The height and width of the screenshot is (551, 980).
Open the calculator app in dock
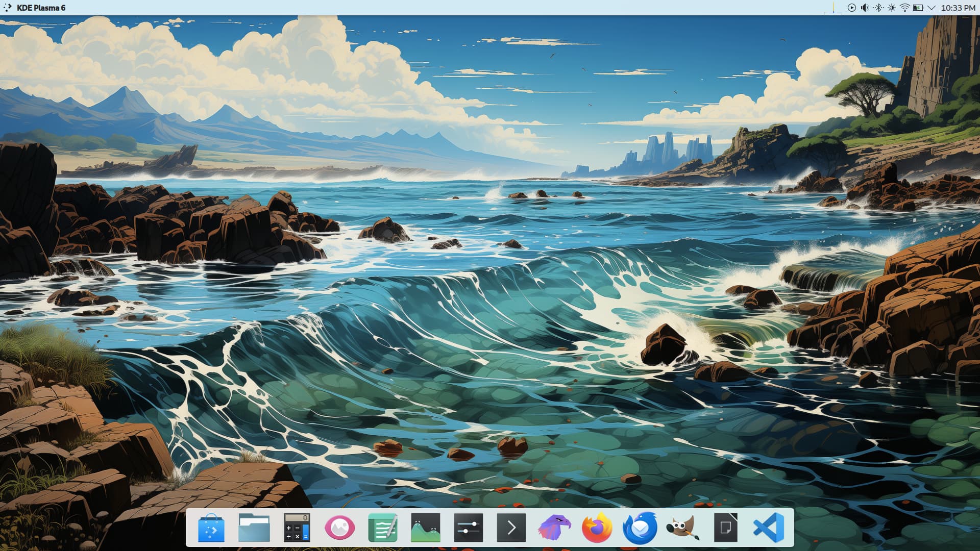click(297, 528)
